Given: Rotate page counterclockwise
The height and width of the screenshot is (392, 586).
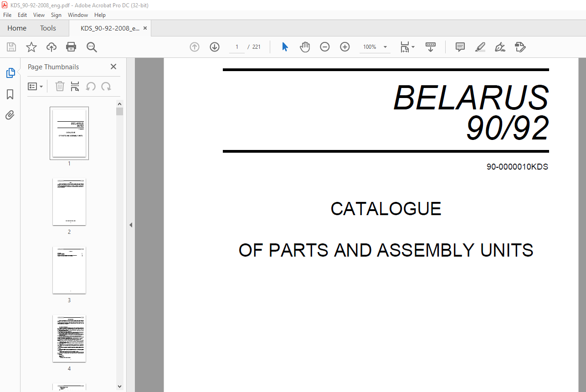Looking at the screenshot, I should pyautogui.click(x=91, y=86).
